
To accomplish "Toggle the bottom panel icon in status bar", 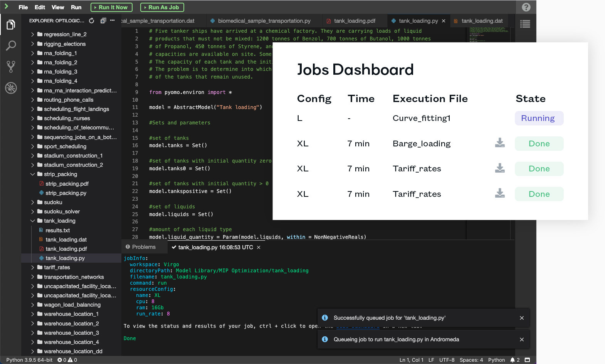I will (528, 360).
